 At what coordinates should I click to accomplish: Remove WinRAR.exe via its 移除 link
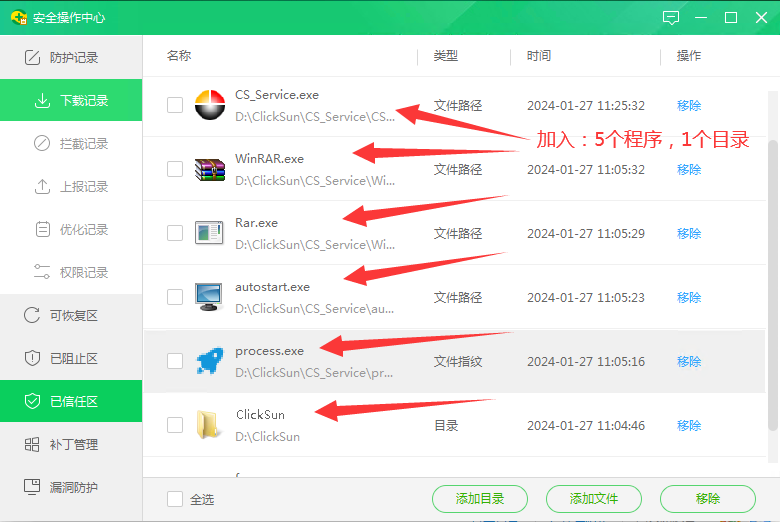[x=689, y=170]
